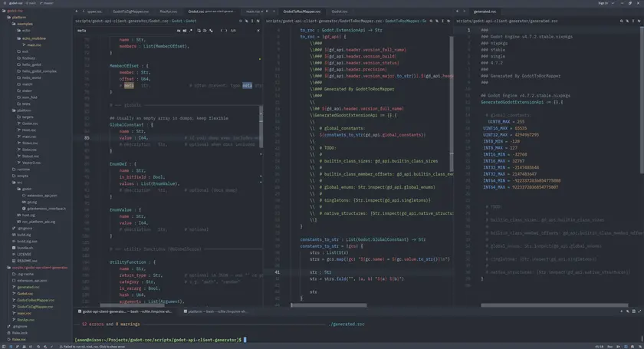Expand the runtime folder
This screenshot has width=644, height=349.
pyautogui.click(x=21, y=170)
